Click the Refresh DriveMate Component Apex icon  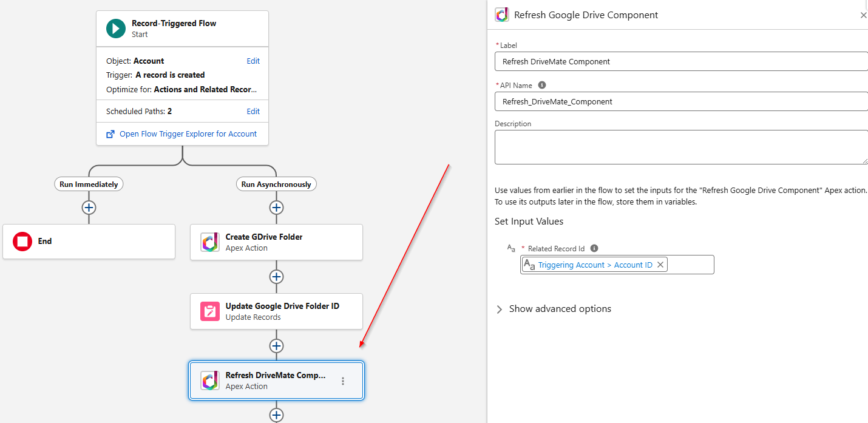click(209, 381)
